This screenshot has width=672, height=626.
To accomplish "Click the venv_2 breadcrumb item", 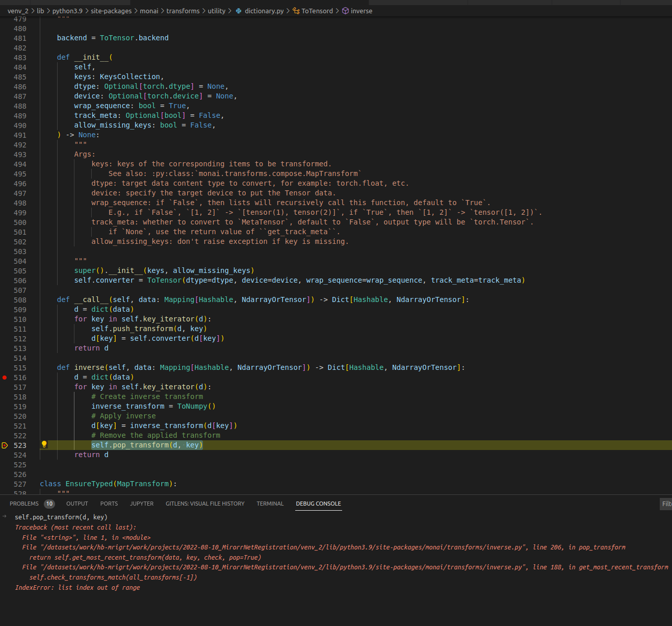I will click(18, 11).
